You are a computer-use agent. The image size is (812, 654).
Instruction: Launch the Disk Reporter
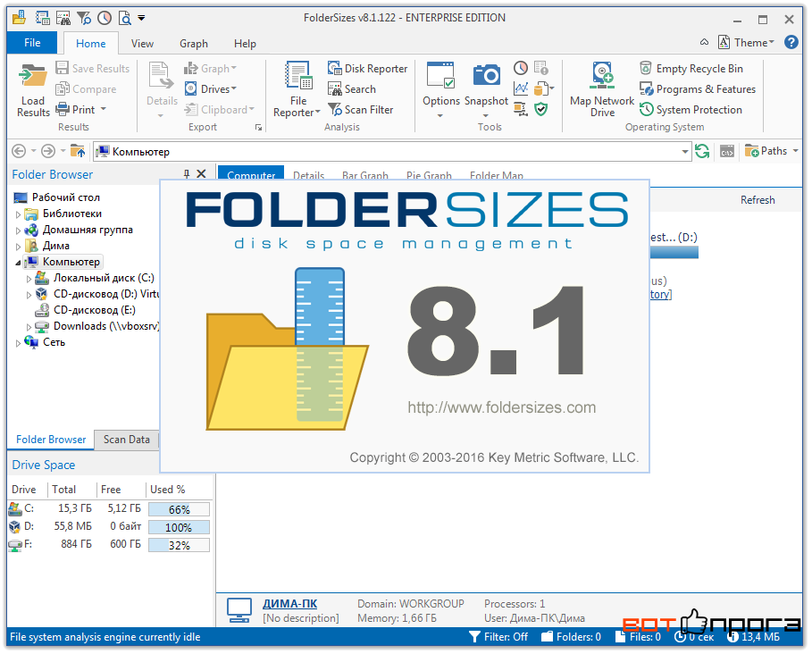click(x=368, y=69)
